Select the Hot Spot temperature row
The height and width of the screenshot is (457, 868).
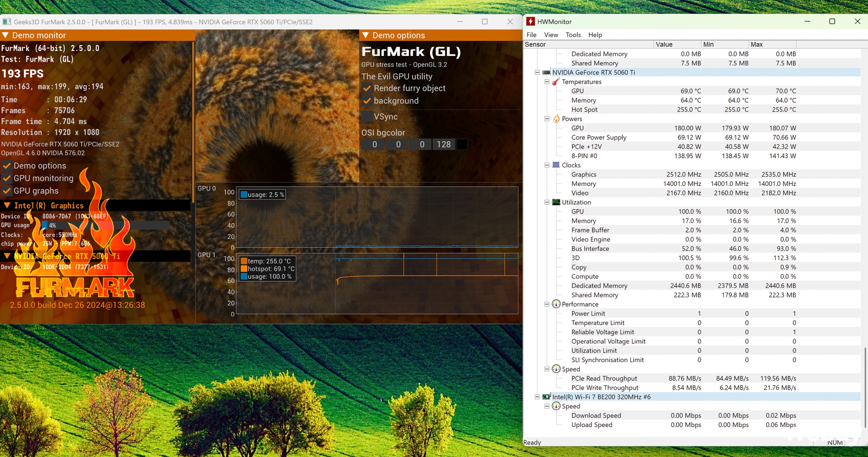692,109
